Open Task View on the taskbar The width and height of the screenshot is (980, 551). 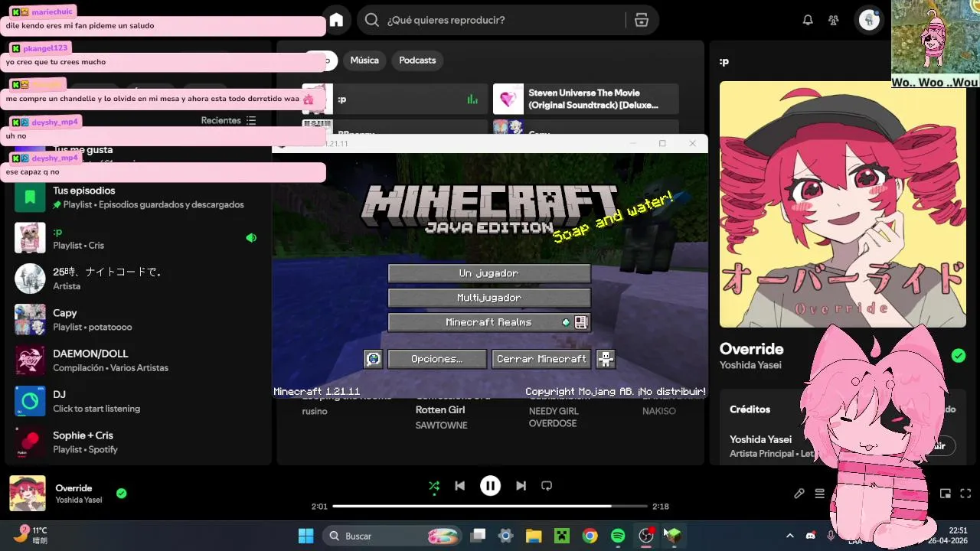[479, 536]
